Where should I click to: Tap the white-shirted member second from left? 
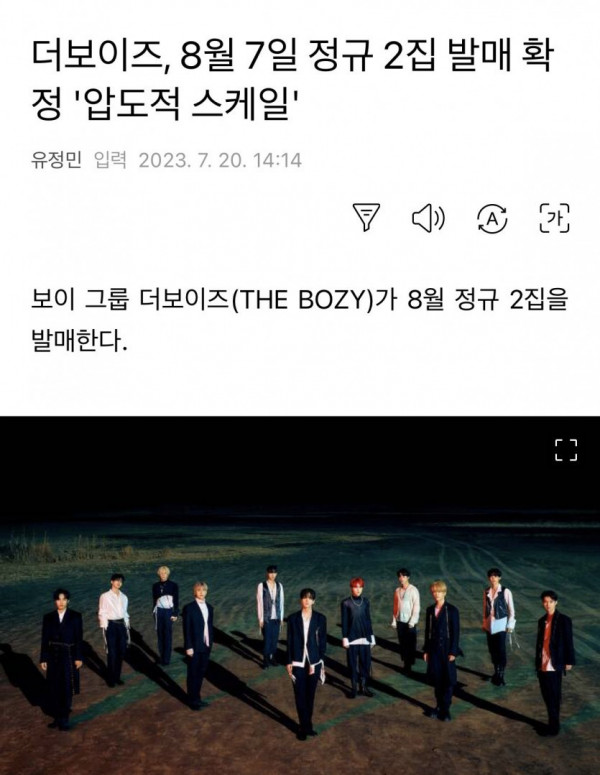pyautogui.click(x=114, y=630)
